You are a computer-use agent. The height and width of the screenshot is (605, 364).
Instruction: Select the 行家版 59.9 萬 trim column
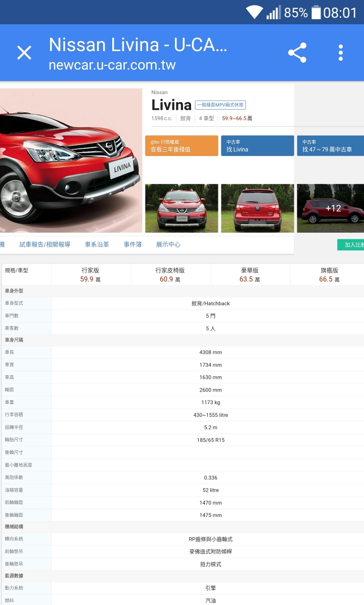click(90, 275)
